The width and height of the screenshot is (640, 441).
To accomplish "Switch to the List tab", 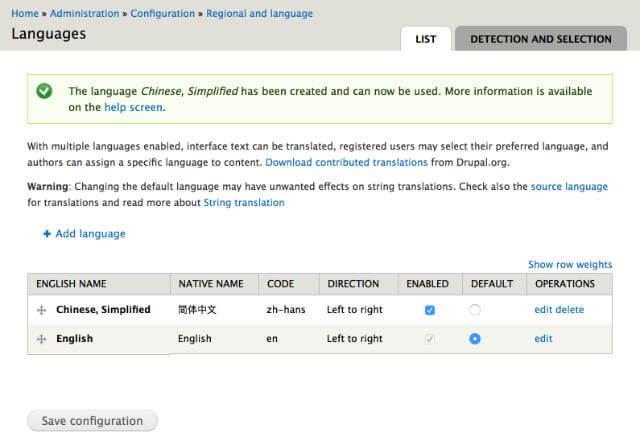I will [x=426, y=39].
